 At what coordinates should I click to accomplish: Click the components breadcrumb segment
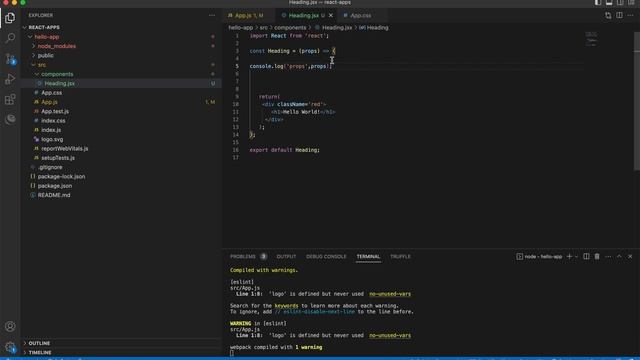[x=290, y=28]
